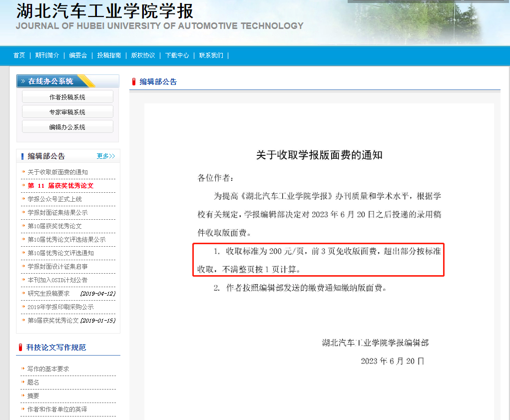Open 第10届优秀论文评选结果公示 link
510x420 pixels.
[x=66, y=240]
